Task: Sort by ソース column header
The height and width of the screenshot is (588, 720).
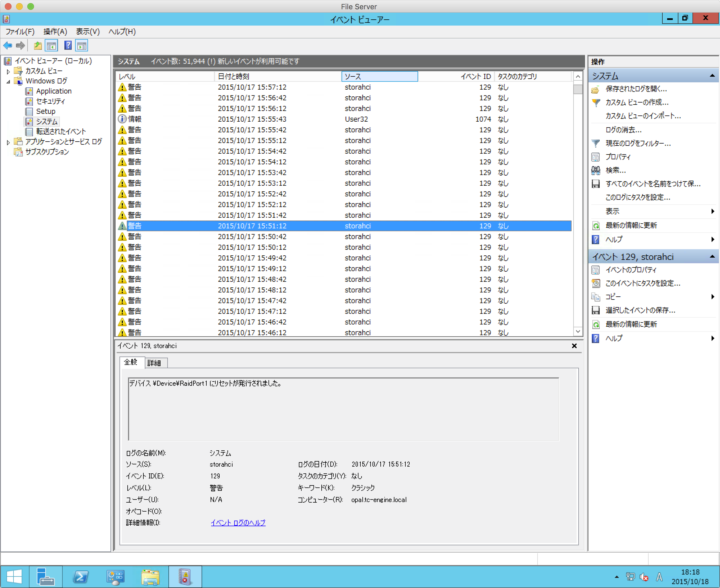Action: click(x=379, y=76)
